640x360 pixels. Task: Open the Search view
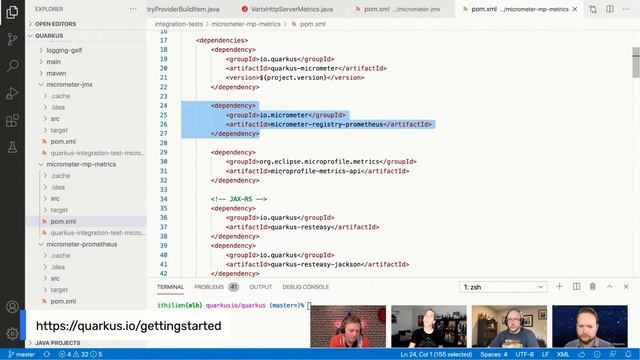click(12, 66)
